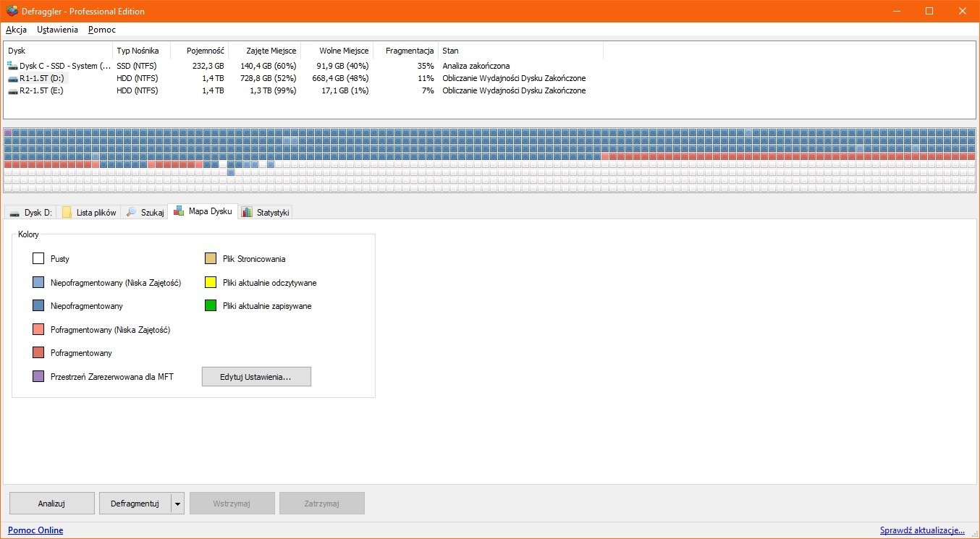This screenshot has height=539, width=980.
Task: Click the 'Plik Stronicowania' legend label
Action: pyautogui.click(x=254, y=259)
